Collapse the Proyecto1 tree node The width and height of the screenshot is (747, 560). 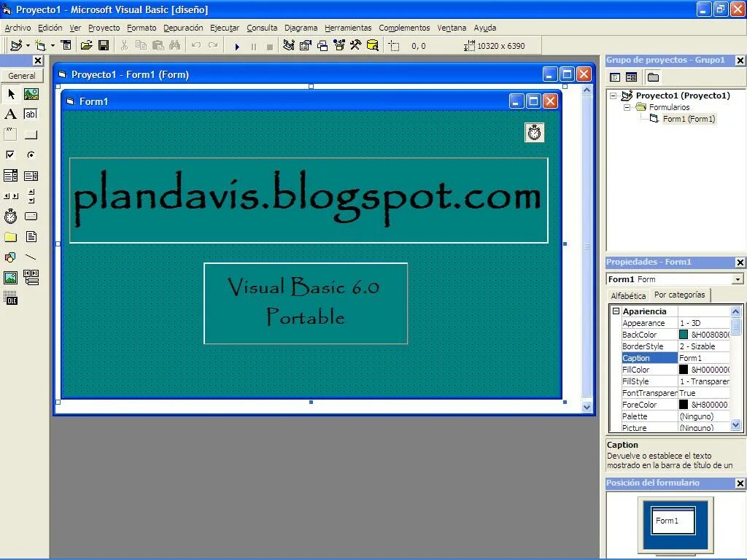(x=614, y=96)
